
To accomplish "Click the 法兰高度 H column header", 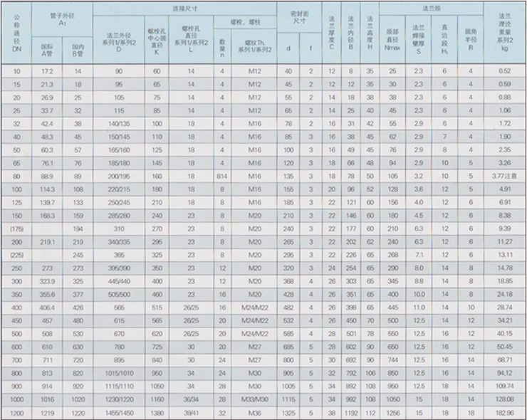I will (x=367, y=32).
